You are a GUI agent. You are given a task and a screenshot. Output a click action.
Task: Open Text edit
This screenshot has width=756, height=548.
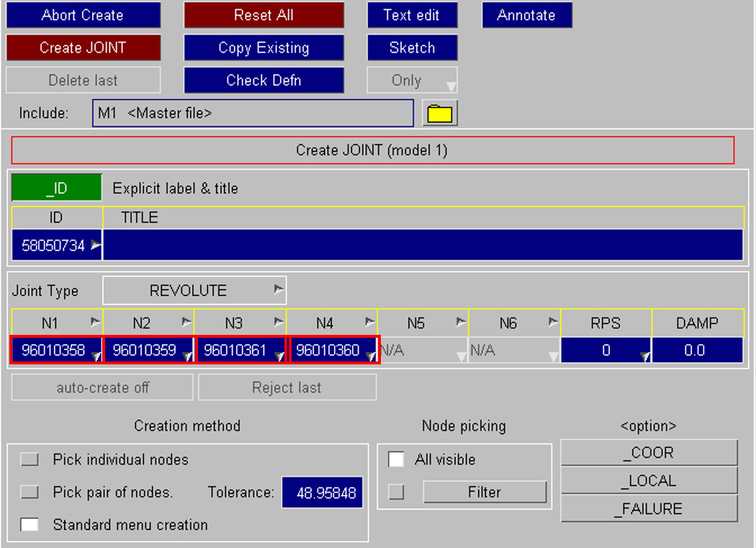(412, 15)
